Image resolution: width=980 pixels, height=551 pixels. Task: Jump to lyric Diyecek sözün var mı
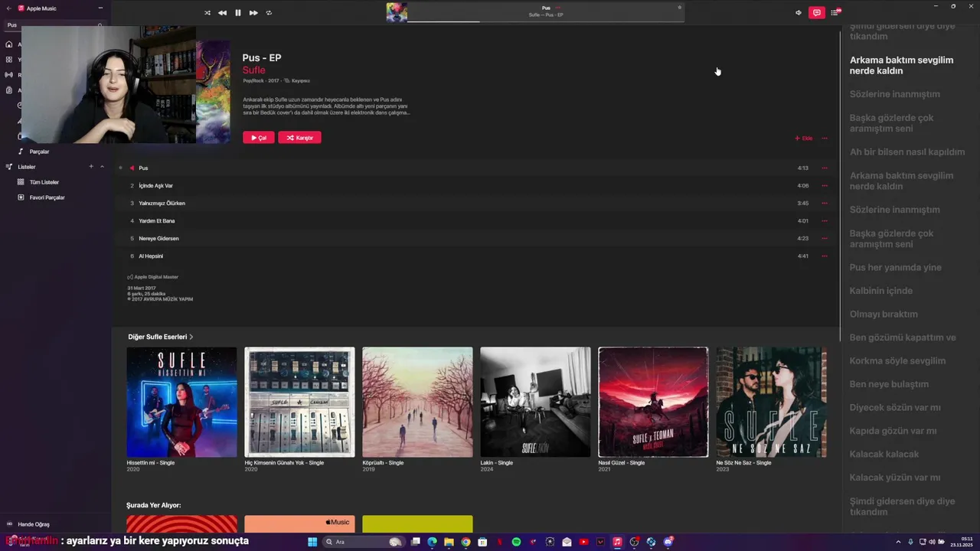tap(895, 408)
